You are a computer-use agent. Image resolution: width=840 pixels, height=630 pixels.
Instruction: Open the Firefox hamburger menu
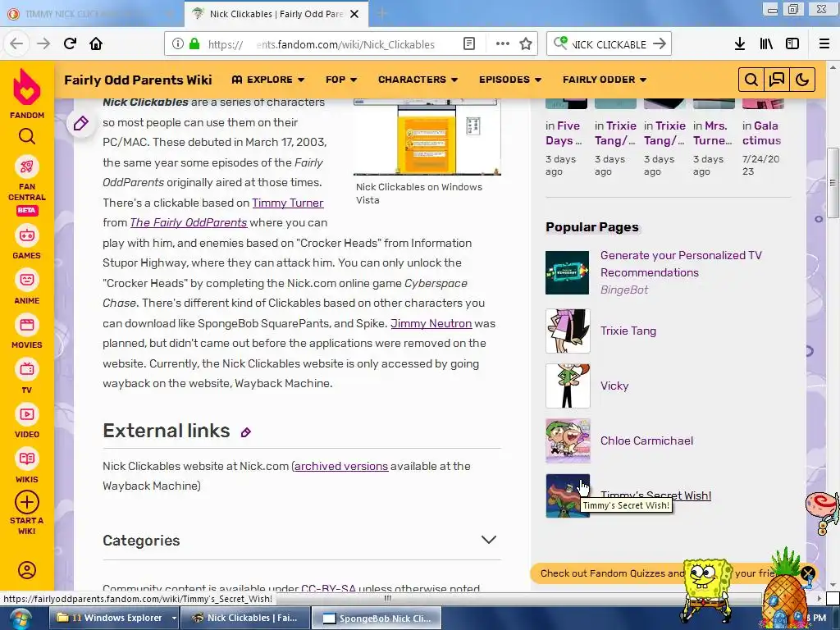824,44
